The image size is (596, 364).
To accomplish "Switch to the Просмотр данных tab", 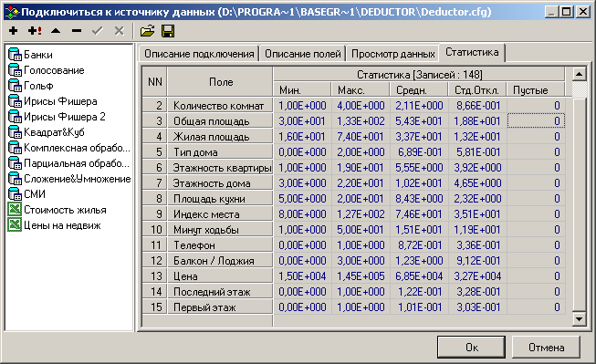I will pyautogui.click(x=393, y=54).
